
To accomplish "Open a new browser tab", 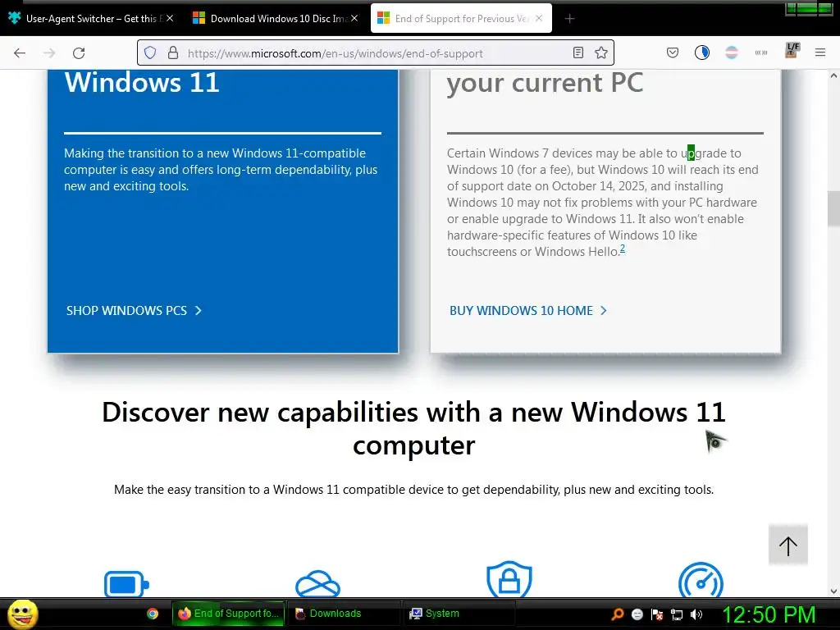I will pyautogui.click(x=569, y=19).
